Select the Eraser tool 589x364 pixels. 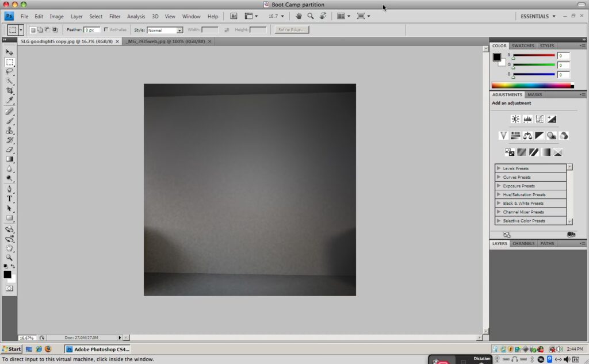(x=10, y=150)
